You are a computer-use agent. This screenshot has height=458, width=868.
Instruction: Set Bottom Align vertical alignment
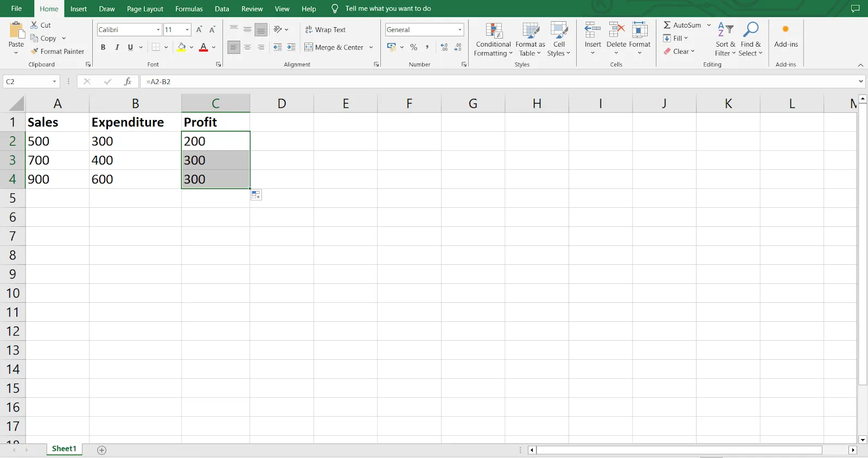point(261,29)
